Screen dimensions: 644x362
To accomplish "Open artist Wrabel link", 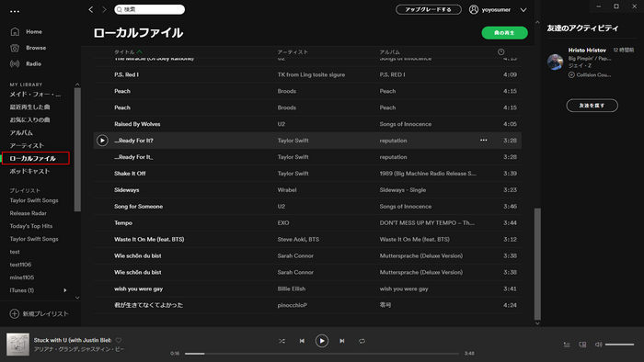I will (x=287, y=190).
